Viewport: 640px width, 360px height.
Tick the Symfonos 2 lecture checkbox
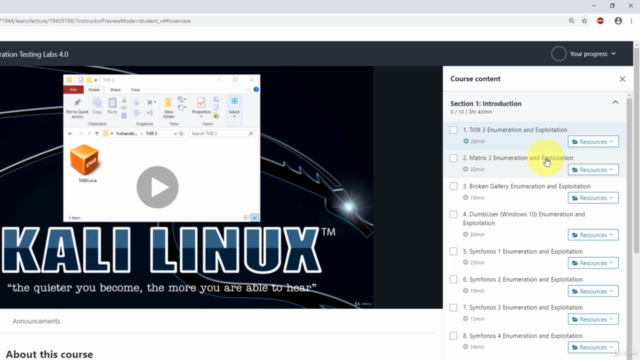coord(453,280)
